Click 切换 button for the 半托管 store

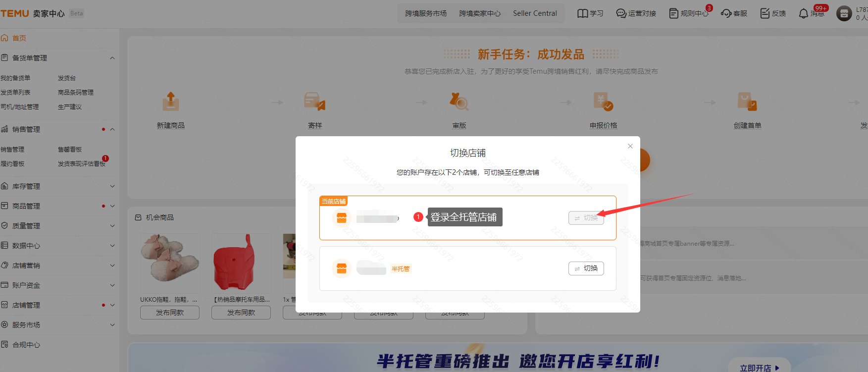[x=586, y=268]
